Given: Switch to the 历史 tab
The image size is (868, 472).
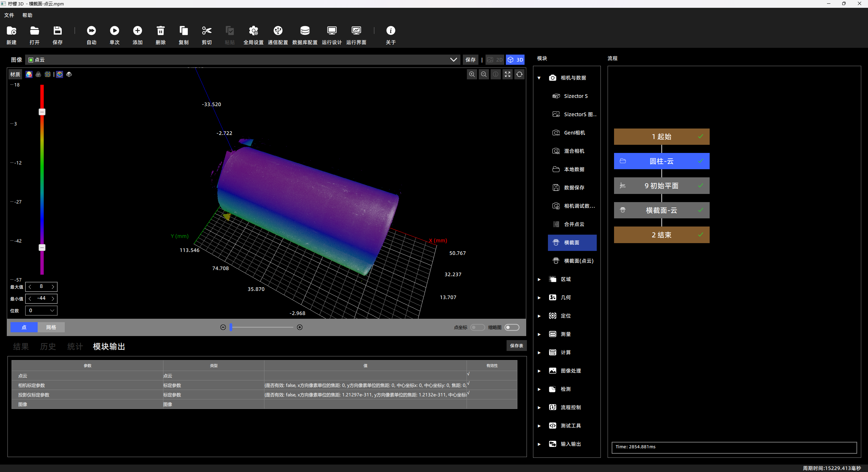Looking at the screenshot, I should (x=48, y=347).
